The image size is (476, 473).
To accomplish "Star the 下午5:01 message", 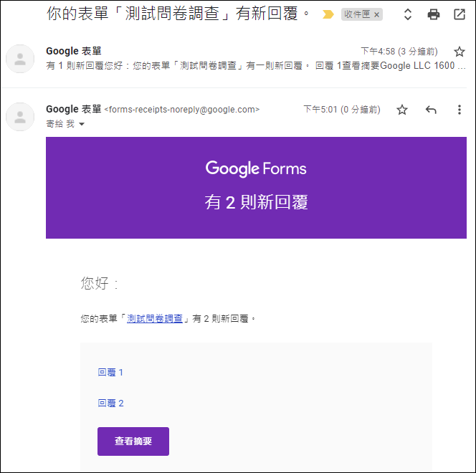I will tap(402, 110).
